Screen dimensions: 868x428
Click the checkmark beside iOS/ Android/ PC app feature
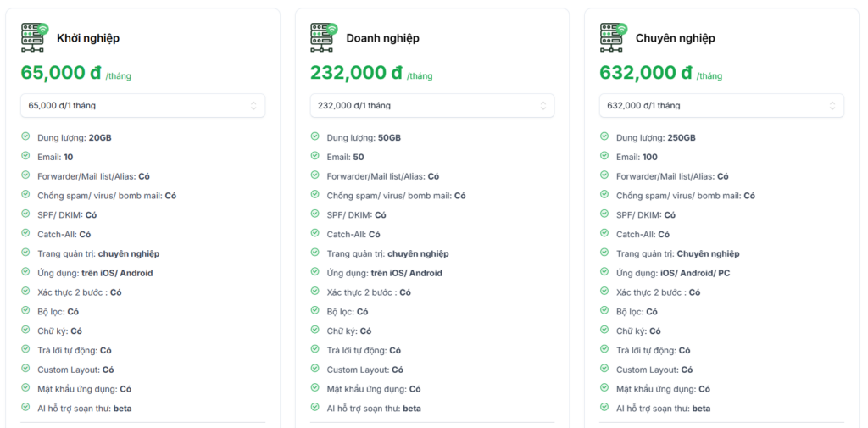604,272
